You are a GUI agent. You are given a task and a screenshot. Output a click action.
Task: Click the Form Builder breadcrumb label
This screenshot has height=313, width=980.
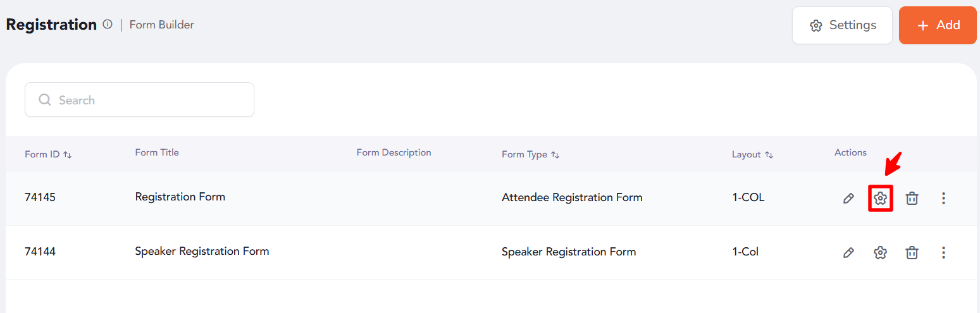[x=161, y=25]
